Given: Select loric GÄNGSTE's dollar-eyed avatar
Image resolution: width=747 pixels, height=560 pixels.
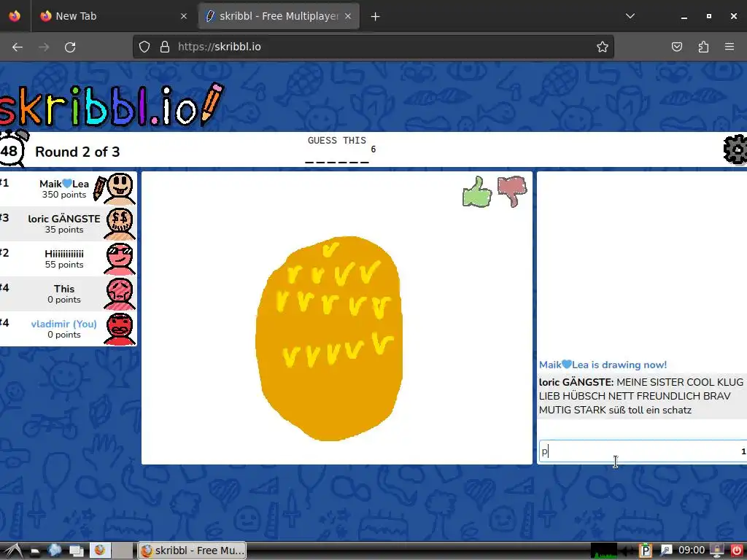Looking at the screenshot, I should pyautogui.click(x=119, y=224).
